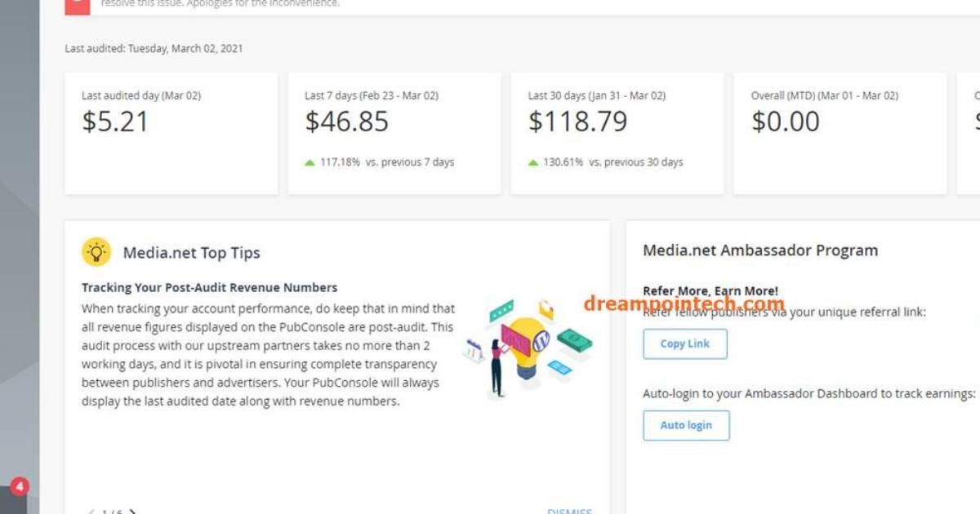Screen dimensions: 980x514
Task: Click the green growth arrow beside 117.18%
Action: pos(310,162)
